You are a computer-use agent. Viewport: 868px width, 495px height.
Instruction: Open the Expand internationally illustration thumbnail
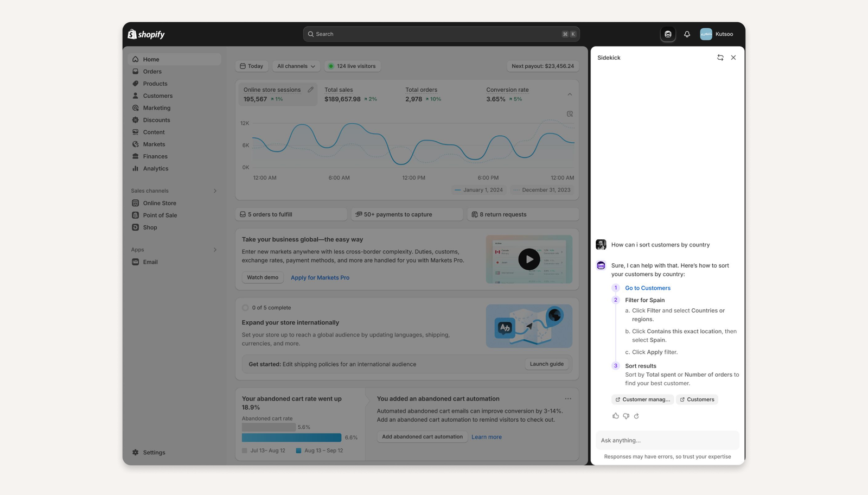click(529, 326)
